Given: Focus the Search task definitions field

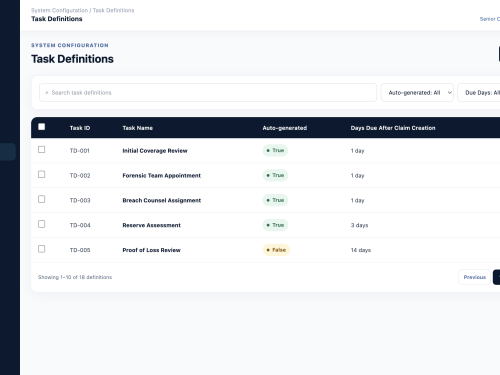Looking at the screenshot, I should click(x=208, y=92).
